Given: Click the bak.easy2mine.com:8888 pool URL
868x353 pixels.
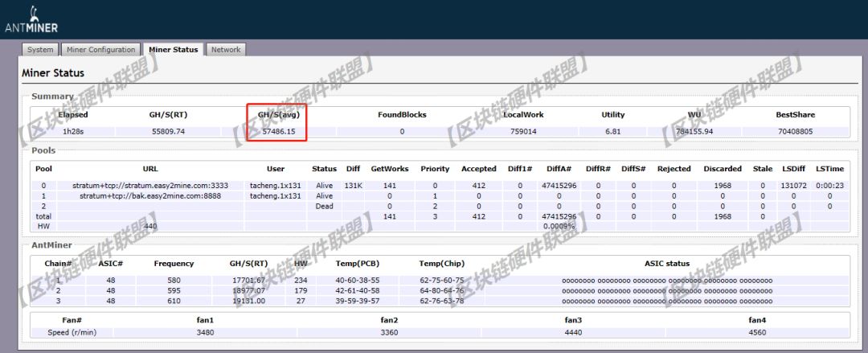Looking at the screenshot, I should pos(150,196).
